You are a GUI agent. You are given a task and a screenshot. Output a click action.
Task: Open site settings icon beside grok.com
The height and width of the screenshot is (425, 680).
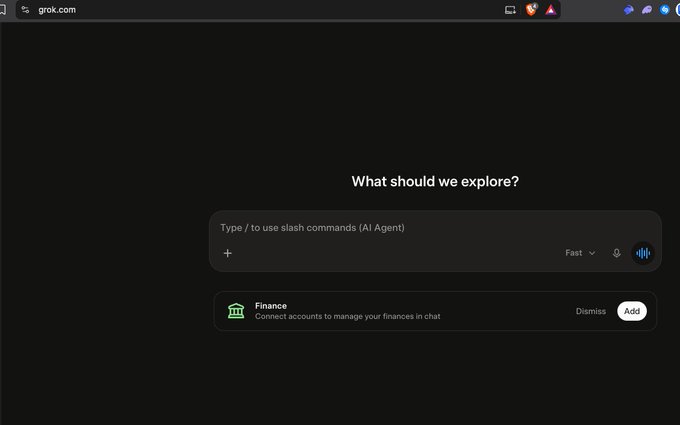(25, 10)
